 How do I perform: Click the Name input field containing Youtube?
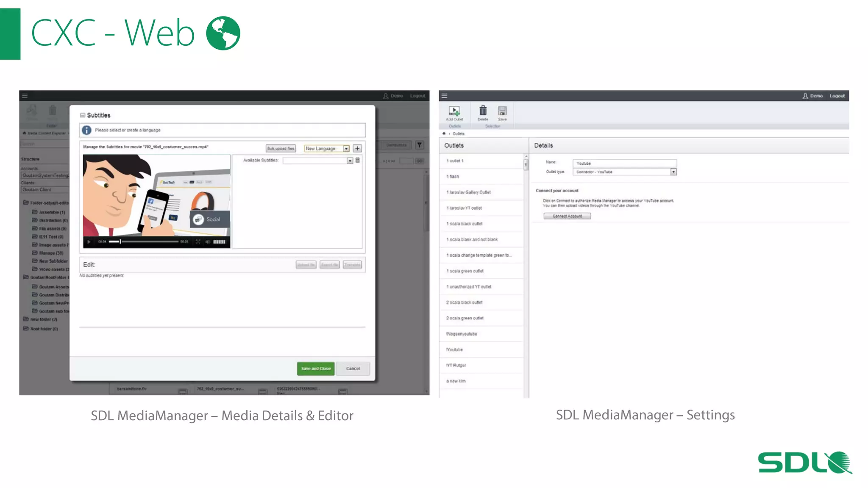point(624,163)
